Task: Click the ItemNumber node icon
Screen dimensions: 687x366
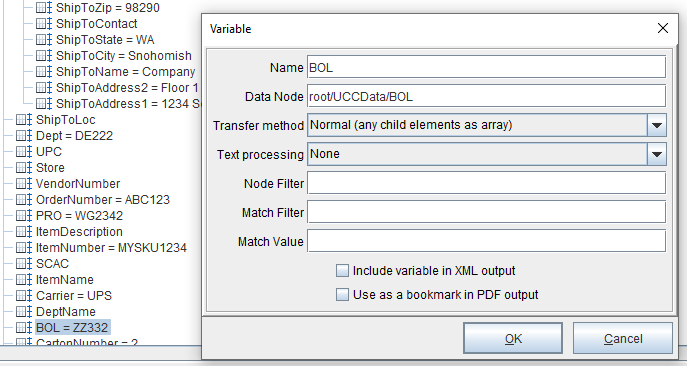Action: pyautogui.click(x=24, y=248)
